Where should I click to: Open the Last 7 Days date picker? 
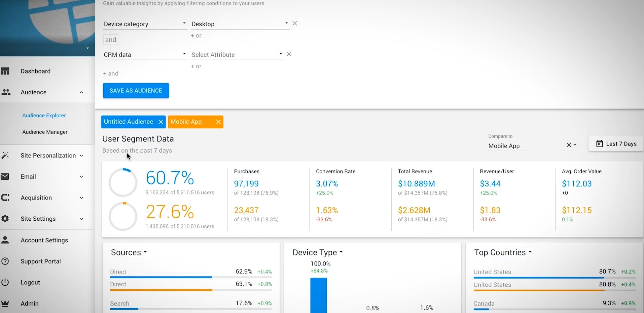(x=616, y=144)
